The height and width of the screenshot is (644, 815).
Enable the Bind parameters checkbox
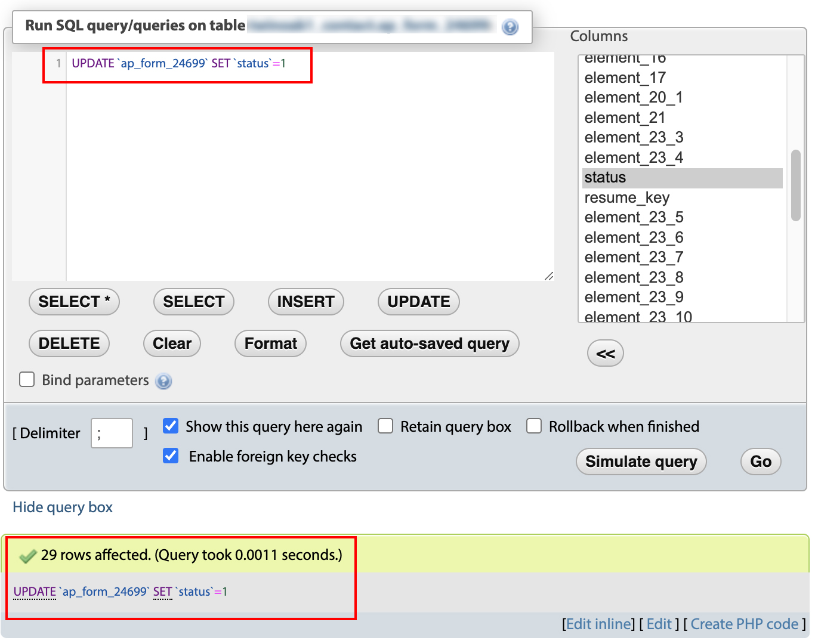point(27,380)
